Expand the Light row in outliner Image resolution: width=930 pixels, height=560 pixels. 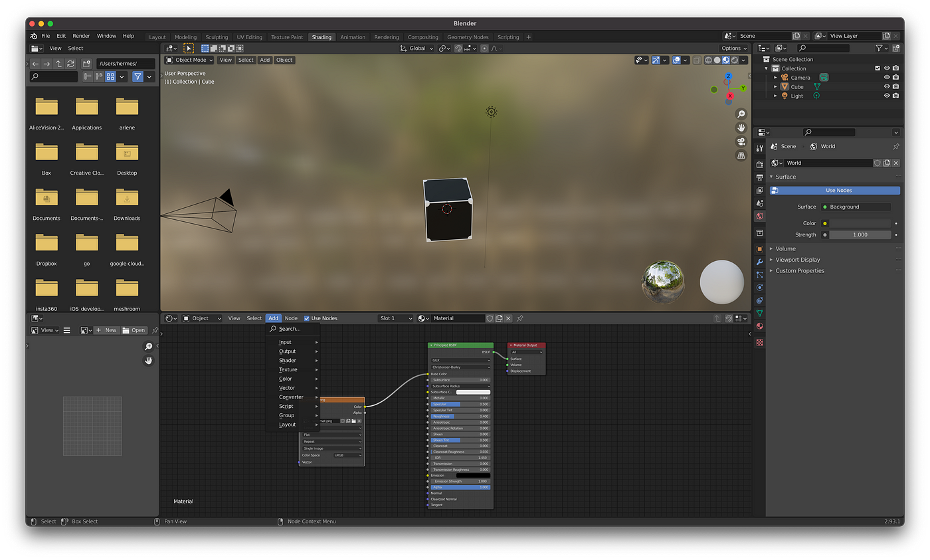click(x=775, y=96)
